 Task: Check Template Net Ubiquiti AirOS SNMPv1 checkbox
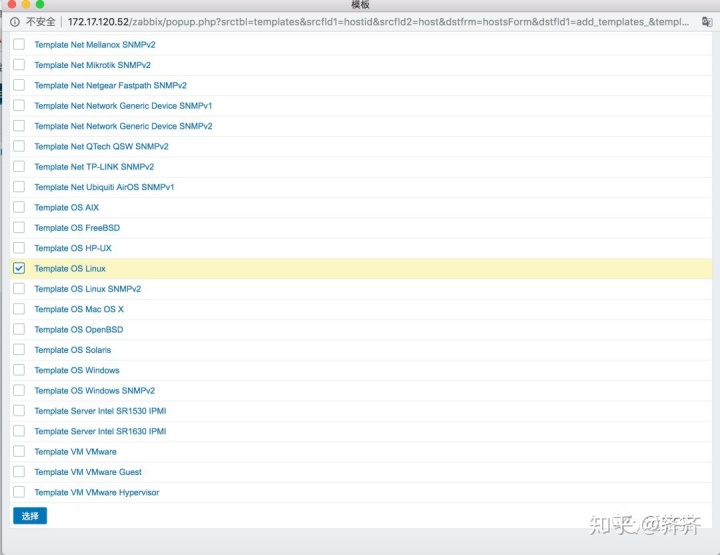point(19,187)
